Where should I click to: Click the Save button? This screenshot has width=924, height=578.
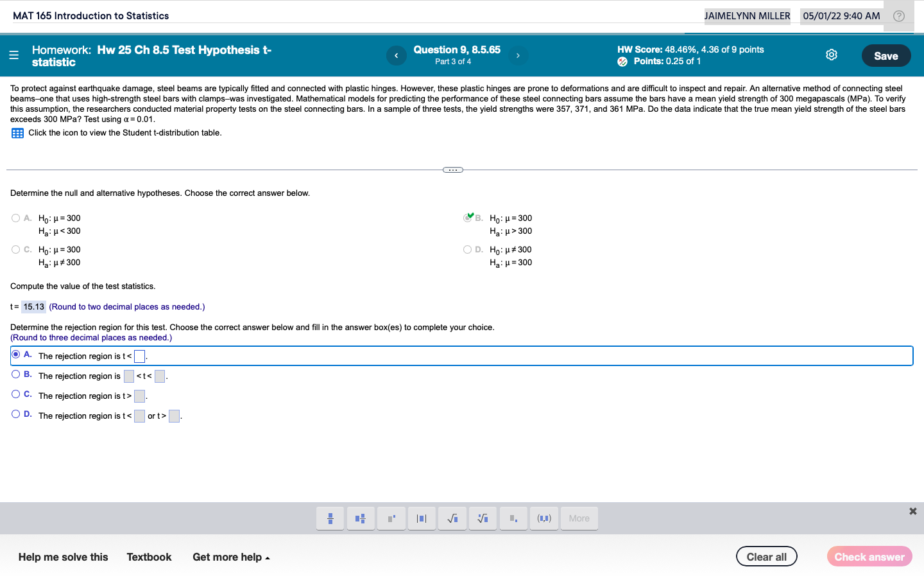(886, 56)
